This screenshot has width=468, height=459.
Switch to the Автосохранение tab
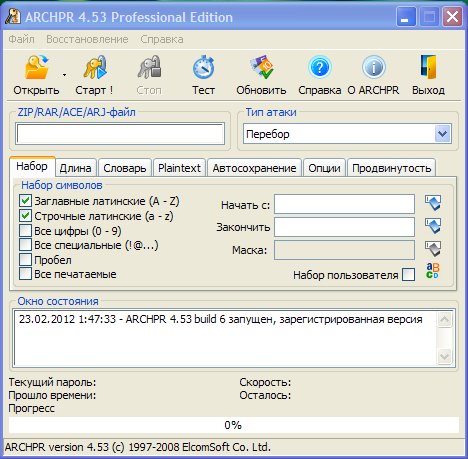254,168
